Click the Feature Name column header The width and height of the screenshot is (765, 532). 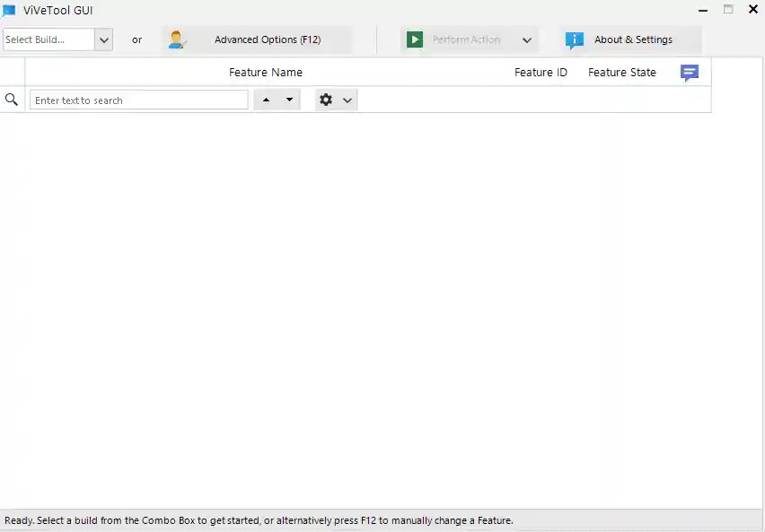click(x=266, y=72)
